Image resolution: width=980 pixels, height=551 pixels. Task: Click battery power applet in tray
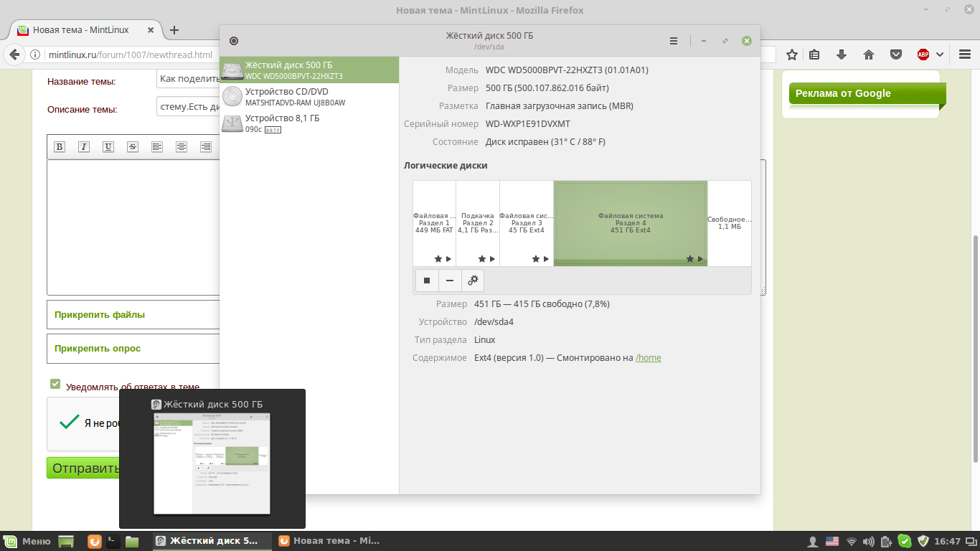[x=887, y=541]
